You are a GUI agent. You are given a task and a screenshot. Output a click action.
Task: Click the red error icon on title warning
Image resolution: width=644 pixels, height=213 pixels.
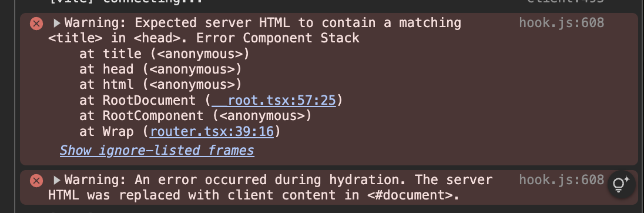(36, 24)
